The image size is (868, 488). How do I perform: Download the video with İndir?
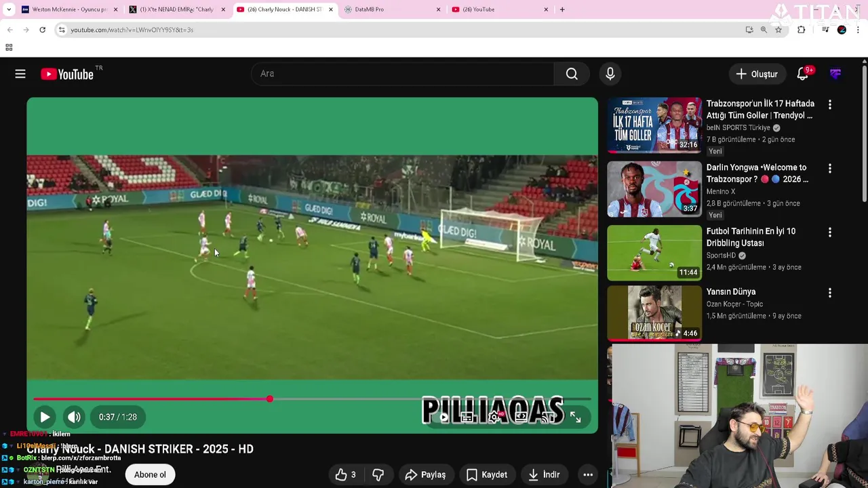pos(545,474)
